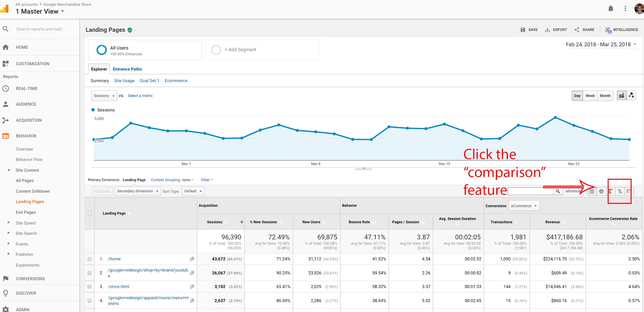Click the Discover lightbulb icon
This screenshot has width=644, height=312.
point(6,293)
